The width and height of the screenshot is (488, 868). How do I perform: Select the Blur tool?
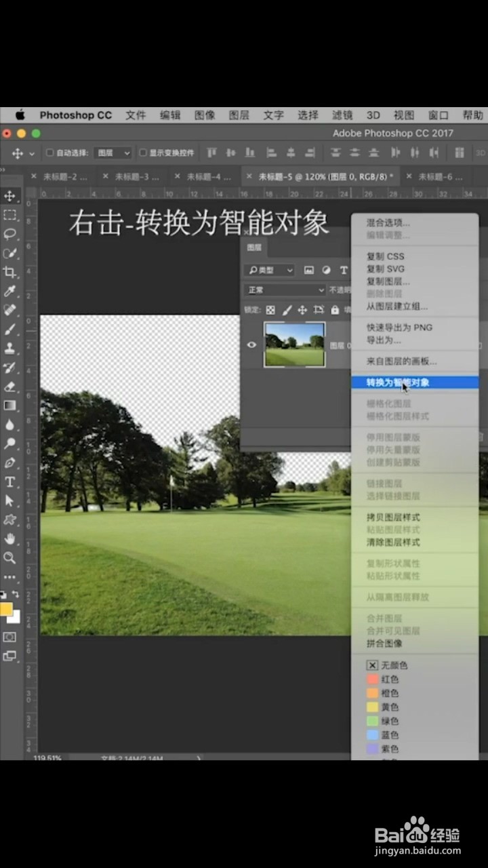(9, 425)
